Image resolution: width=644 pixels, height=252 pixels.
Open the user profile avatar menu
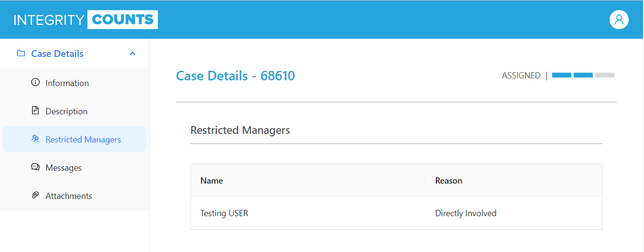click(619, 20)
